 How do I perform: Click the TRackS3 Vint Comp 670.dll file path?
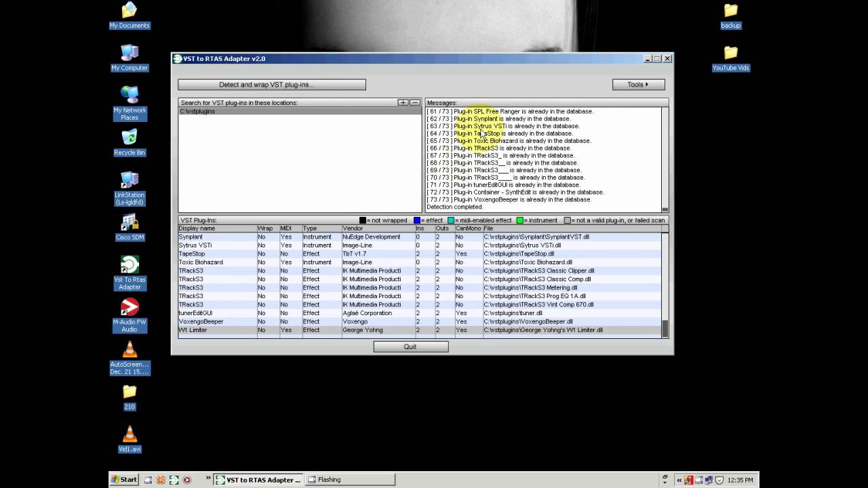538,305
